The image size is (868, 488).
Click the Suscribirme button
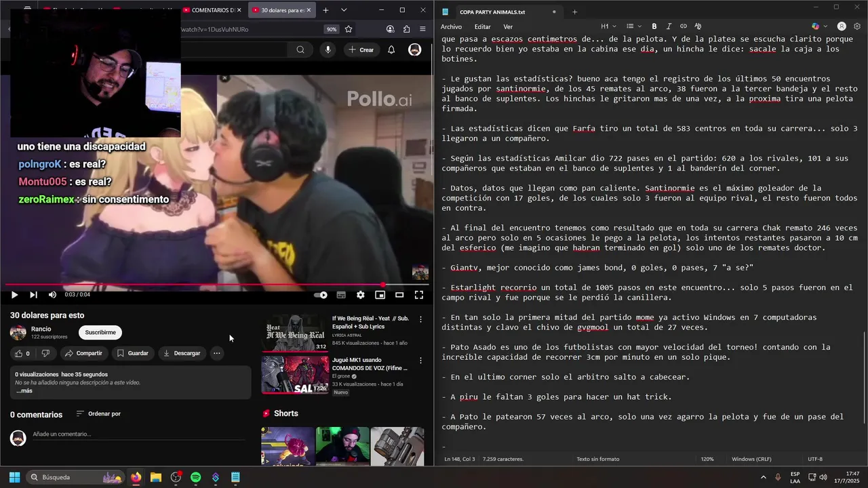pyautogui.click(x=100, y=332)
